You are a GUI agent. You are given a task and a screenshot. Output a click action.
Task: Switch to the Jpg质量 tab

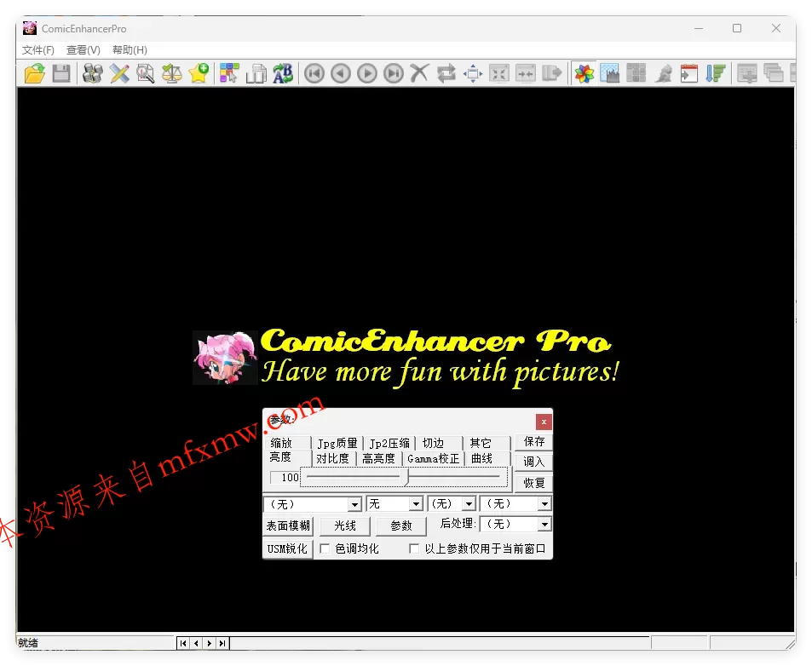tap(337, 443)
